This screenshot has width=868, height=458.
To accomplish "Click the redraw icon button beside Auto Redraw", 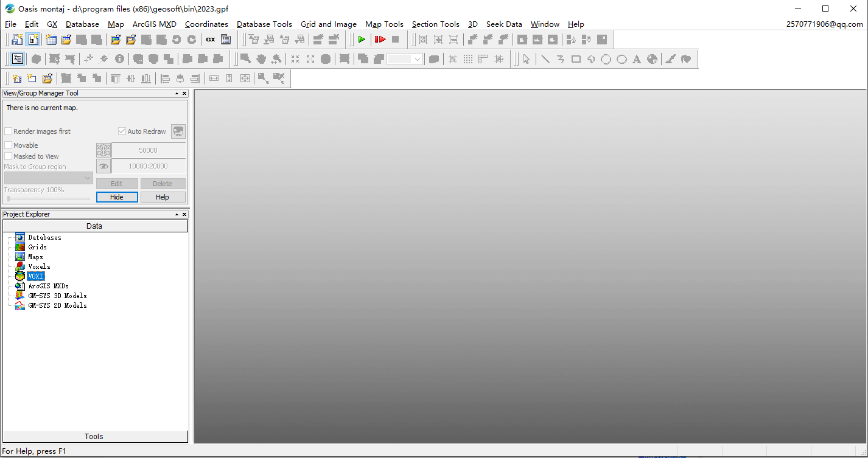I will point(178,131).
